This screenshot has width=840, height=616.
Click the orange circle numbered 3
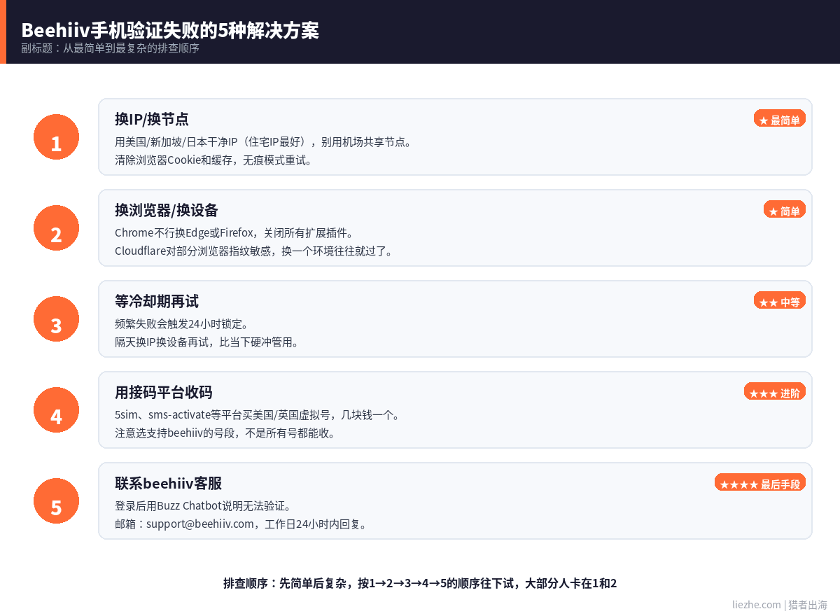pos(56,318)
